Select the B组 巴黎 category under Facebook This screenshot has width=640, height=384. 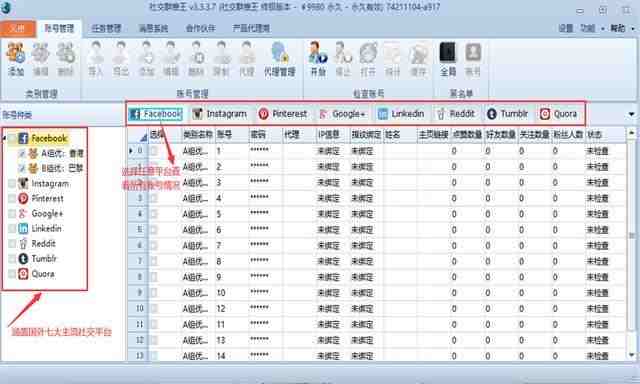[62, 168]
